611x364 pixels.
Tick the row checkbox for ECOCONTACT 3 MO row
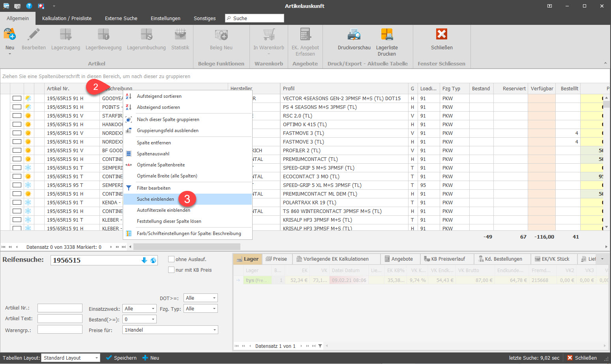(17, 176)
